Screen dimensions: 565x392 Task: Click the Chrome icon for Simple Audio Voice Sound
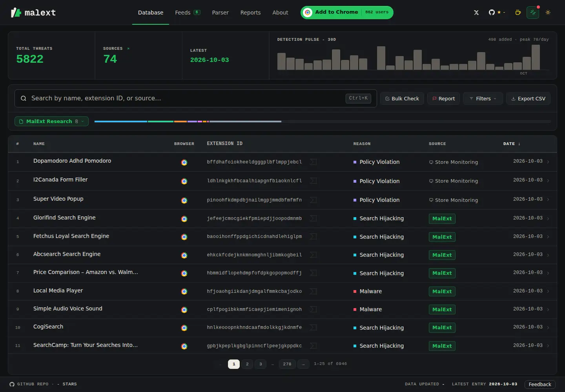pos(184,310)
